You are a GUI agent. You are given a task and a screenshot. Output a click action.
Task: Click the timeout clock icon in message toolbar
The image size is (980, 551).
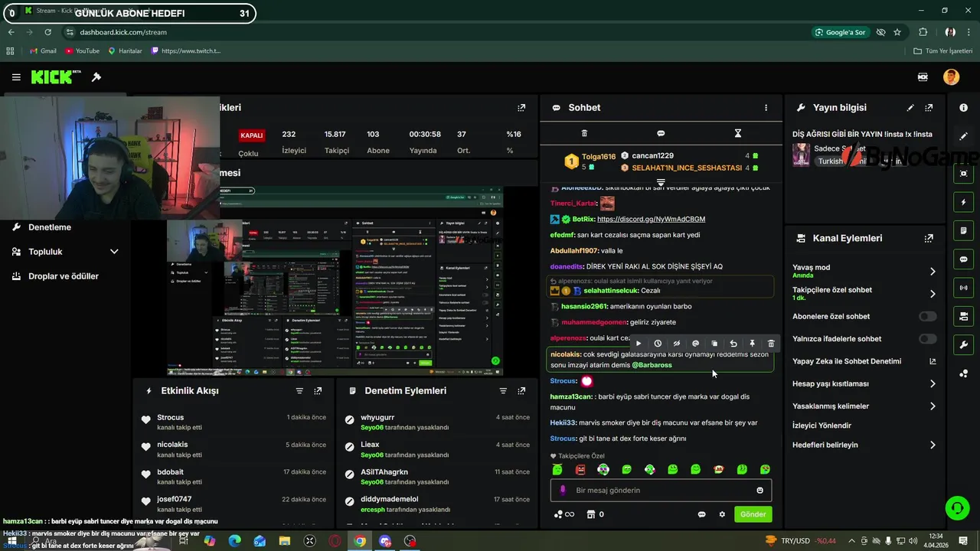click(658, 344)
